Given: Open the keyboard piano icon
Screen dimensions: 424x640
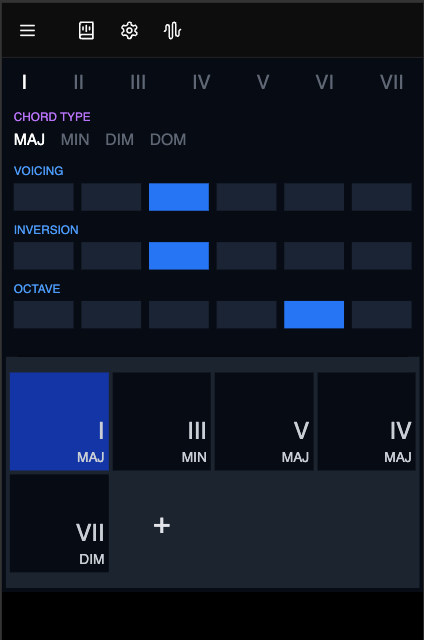Looking at the screenshot, I should (x=86, y=31).
